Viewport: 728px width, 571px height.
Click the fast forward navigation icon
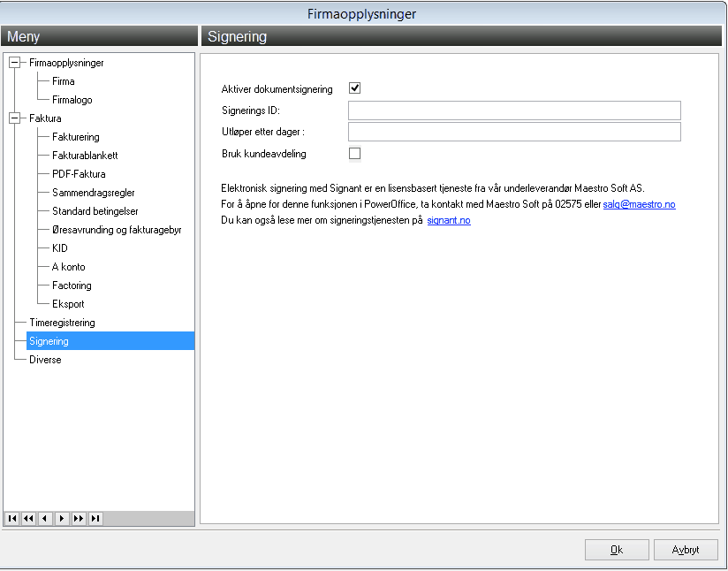[x=79, y=518]
